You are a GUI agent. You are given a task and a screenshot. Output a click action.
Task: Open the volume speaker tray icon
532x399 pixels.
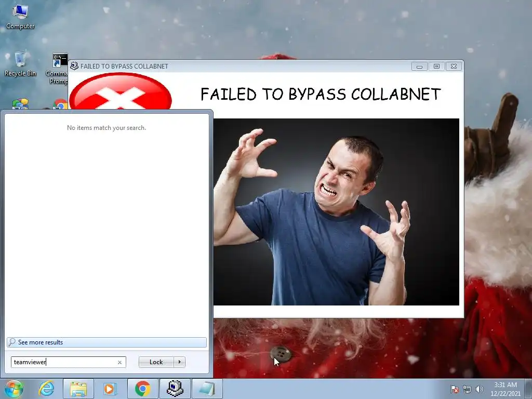pos(479,389)
